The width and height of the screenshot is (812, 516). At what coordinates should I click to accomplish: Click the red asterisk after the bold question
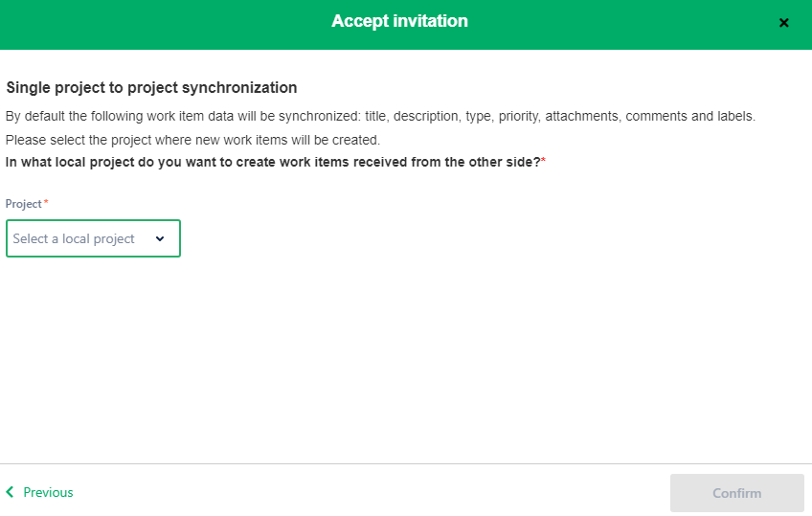[x=544, y=161]
